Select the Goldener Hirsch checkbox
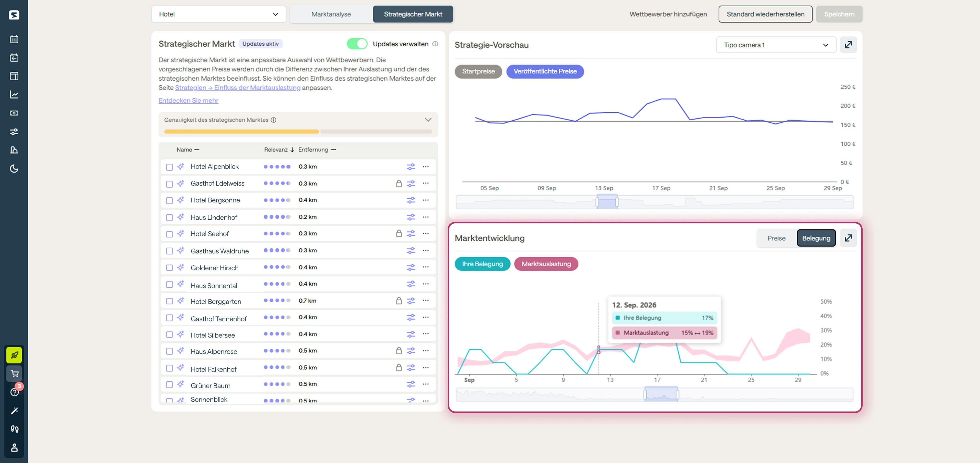 pyautogui.click(x=169, y=268)
